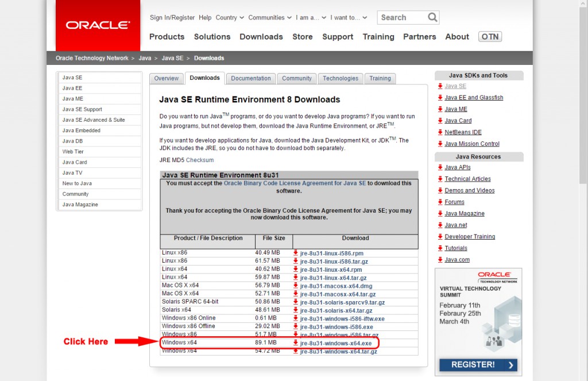Open Store in the main navigation

[303, 37]
